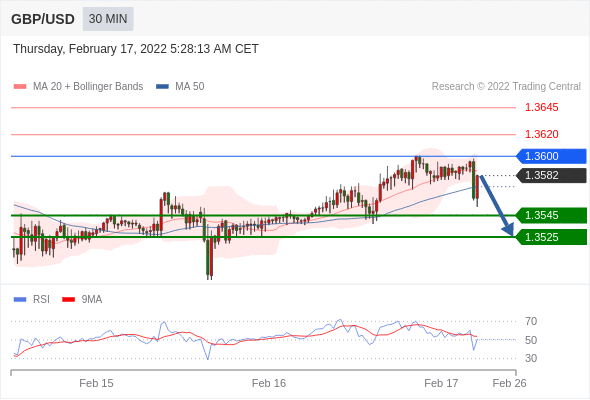Click the red 1.3620 resistance label
The width and height of the screenshot is (590, 400).
point(541,134)
